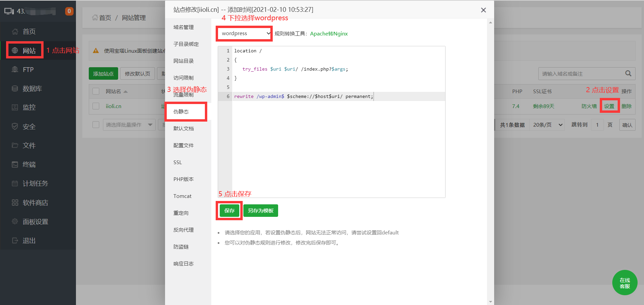This screenshot has width=644, height=305.
Task: Click the 防火墙 link in site row
Action: 589,106
